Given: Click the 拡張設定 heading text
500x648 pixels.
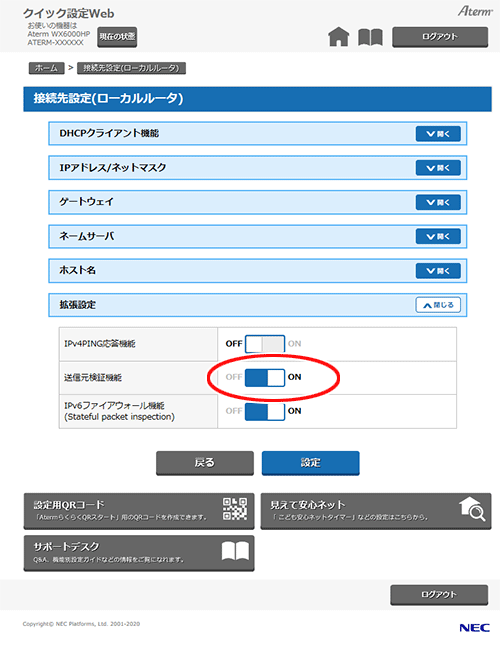Looking at the screenshot, I should click(78, 305).
